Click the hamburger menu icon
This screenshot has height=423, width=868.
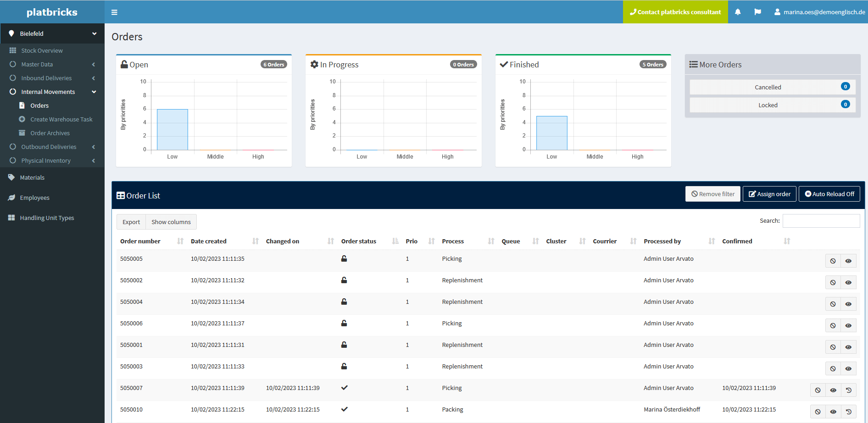pyautogui.click(x=114, y=12)
